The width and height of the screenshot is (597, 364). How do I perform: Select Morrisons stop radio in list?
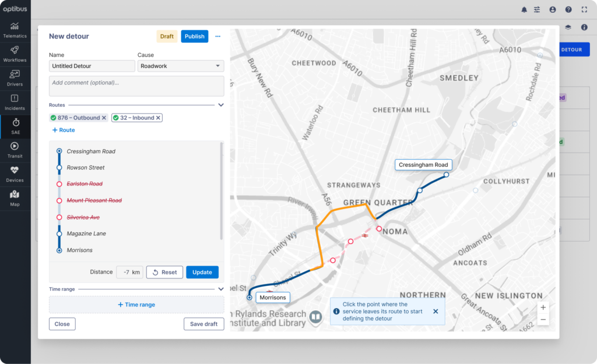pyautogui.click(x=59, y=250)
